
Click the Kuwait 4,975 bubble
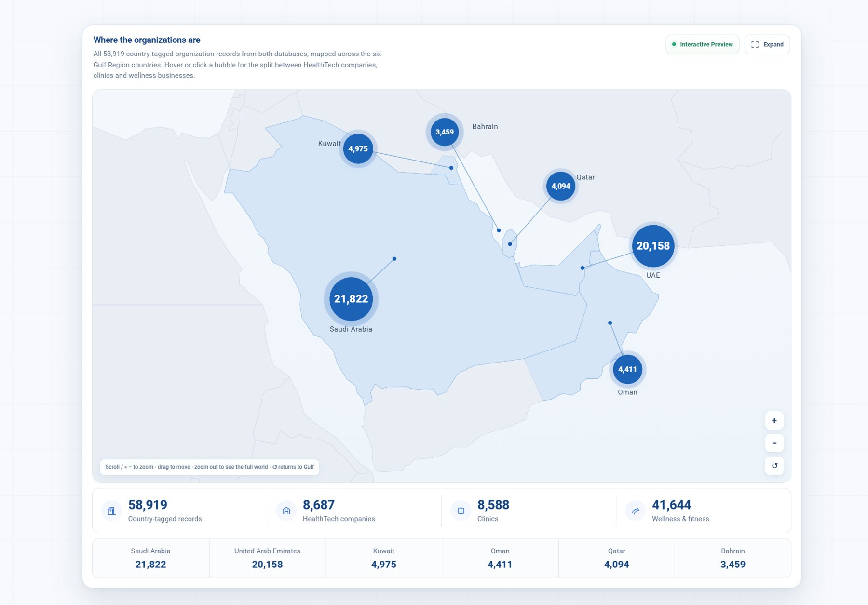coord(358,148)
